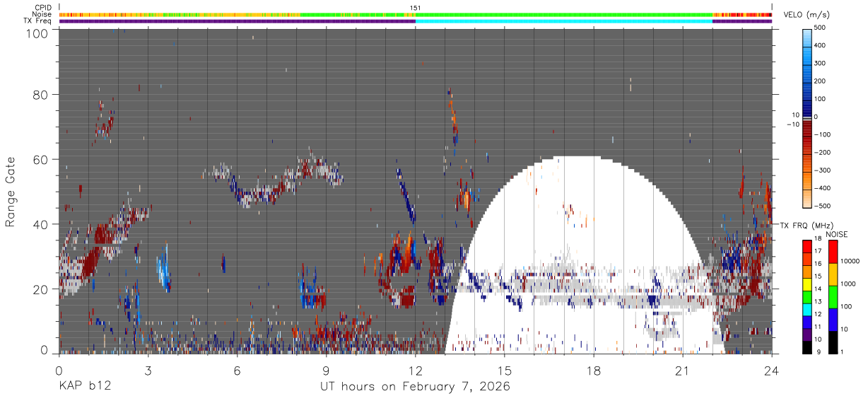This screenshot has width=868, height=401.
Task: Click the 9 tick on UT hours axis
Action: tap(326, 370)
